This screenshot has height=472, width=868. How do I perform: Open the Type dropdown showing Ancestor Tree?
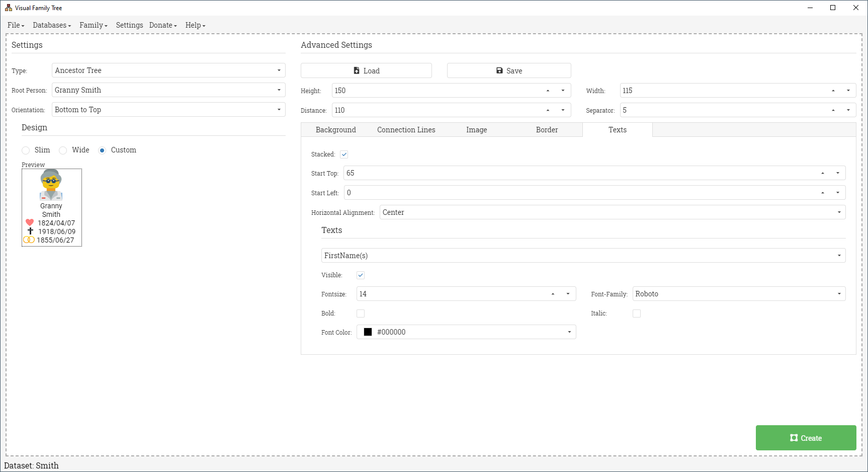pos(168,70)
